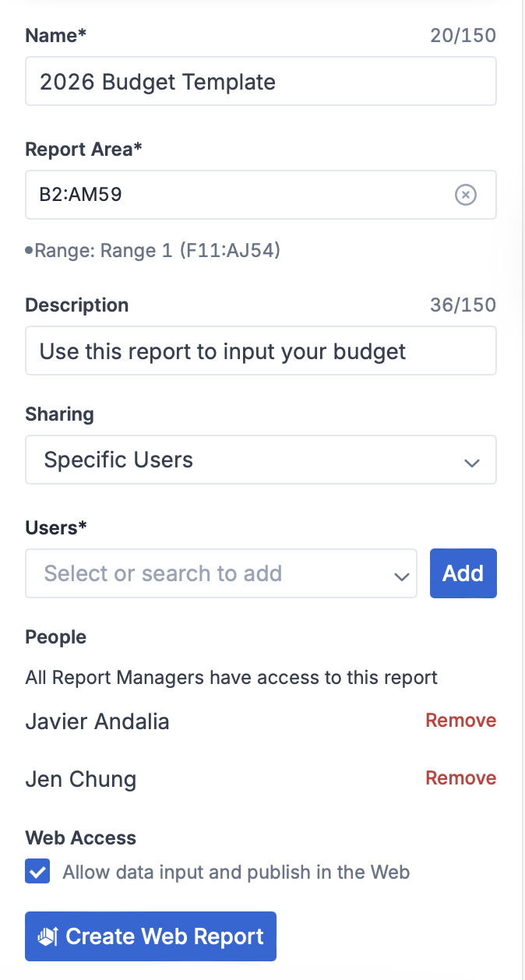Click the Web Access section heading
This screenshot has width=525, height=980.
coord(81,838)
